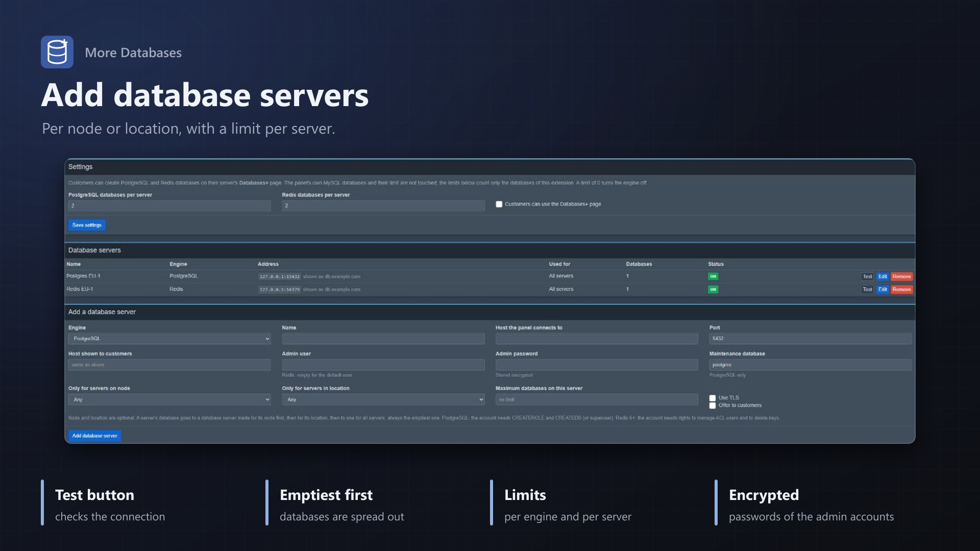Open the Engine dropdown
This screenshot has width=980, height=551.
pyautogui.click(x=169, y=339)
